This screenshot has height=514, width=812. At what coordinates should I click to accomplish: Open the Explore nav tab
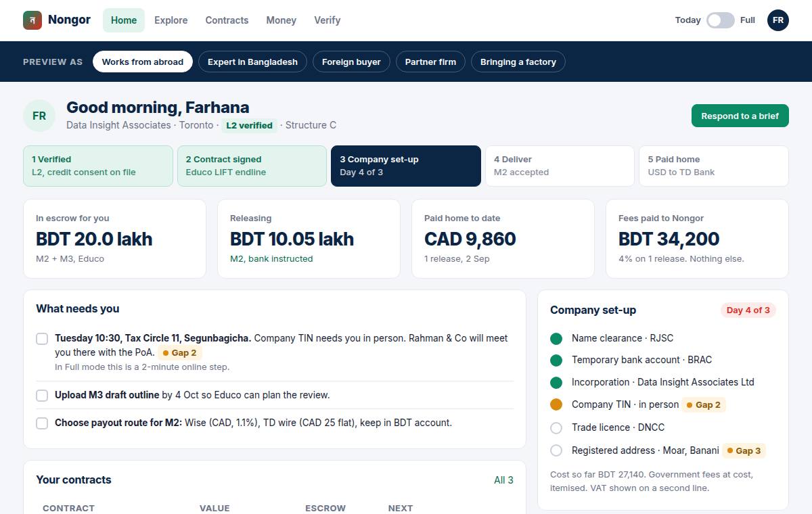(x=171, y=20)
